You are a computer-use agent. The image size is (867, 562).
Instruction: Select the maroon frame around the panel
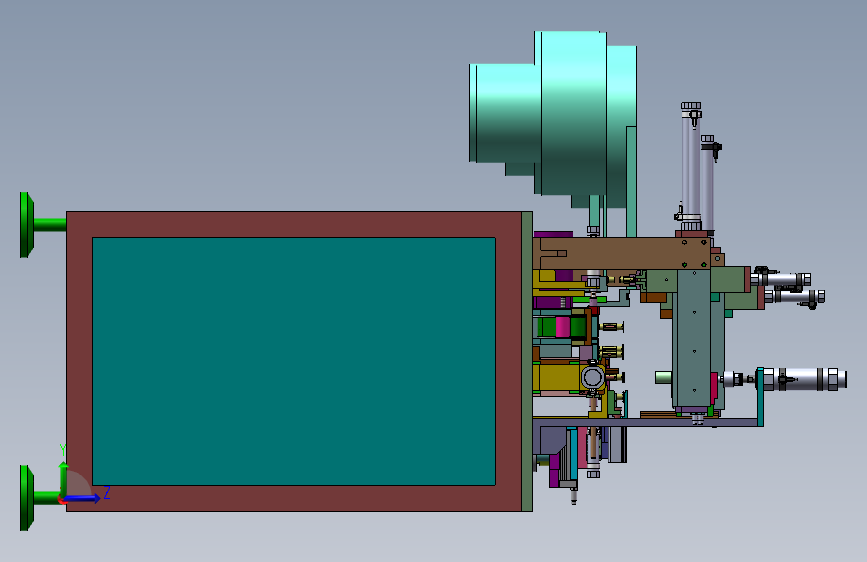[x=294, y=224]
